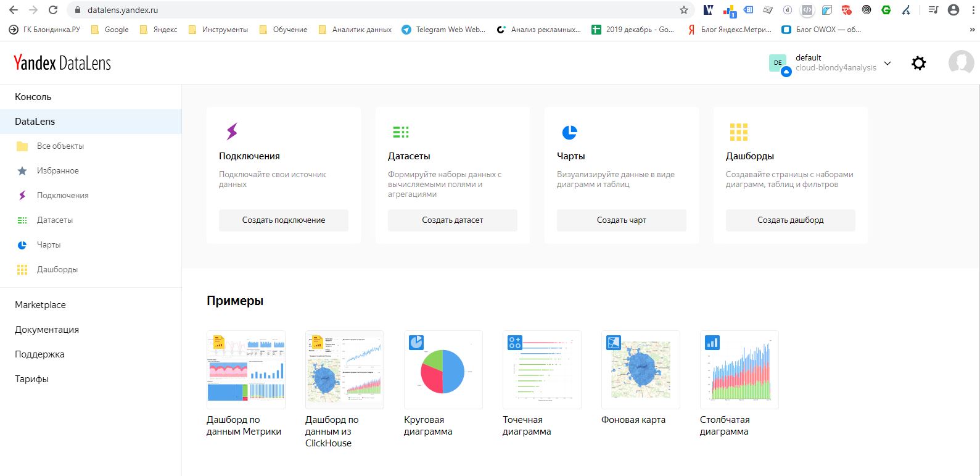The width and height of the screenshot is (980, 476).
Task: Open the Блог Яндекс.Метрики bookmark
Action: click(729, 30)
